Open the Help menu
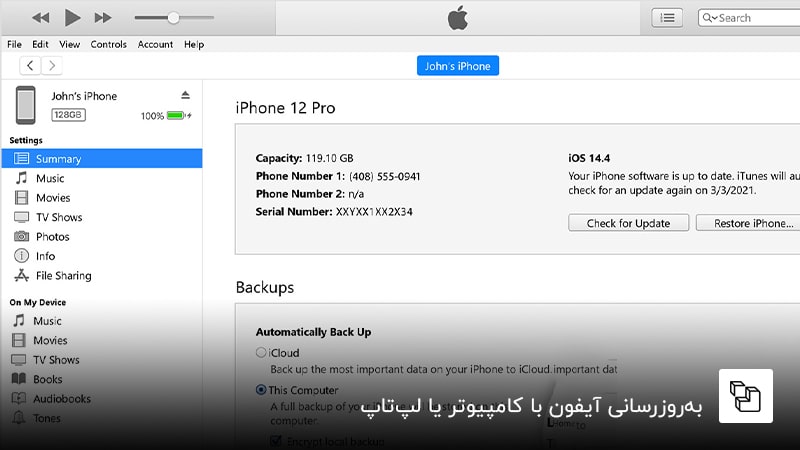 tap(194, 44)
